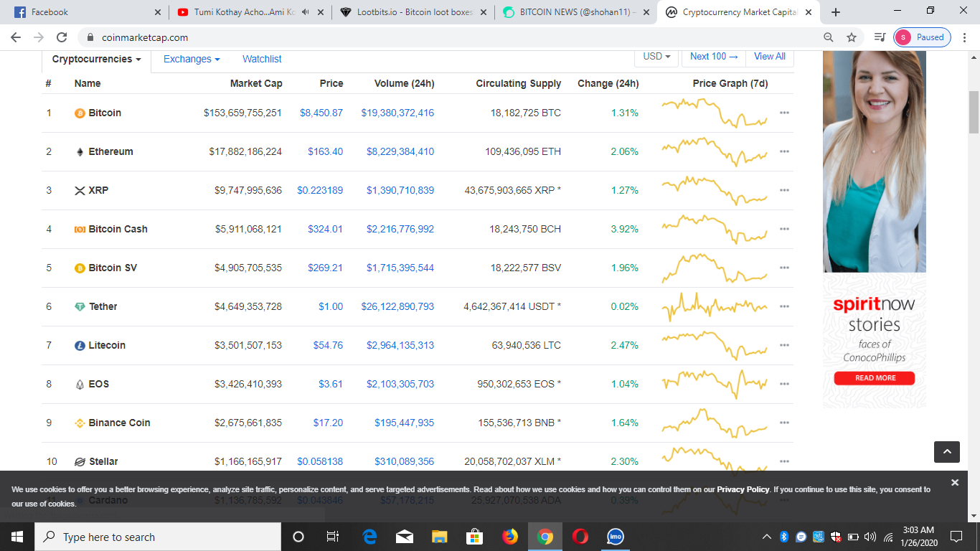Click the Next 100 button
The image size is (980, 551).
pos(714,57)
